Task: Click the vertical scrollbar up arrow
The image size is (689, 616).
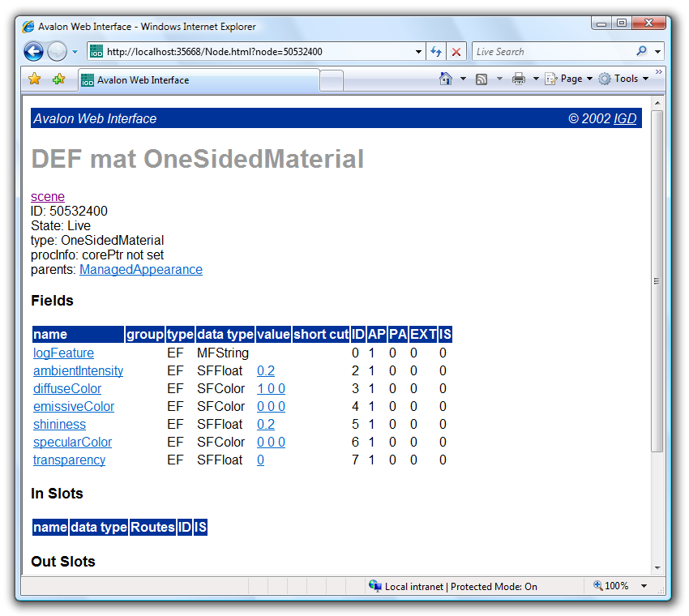Action: 657,103
